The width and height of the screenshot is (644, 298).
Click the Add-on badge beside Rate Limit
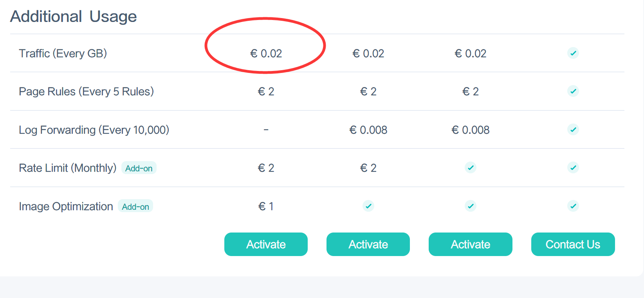(139, 168)
